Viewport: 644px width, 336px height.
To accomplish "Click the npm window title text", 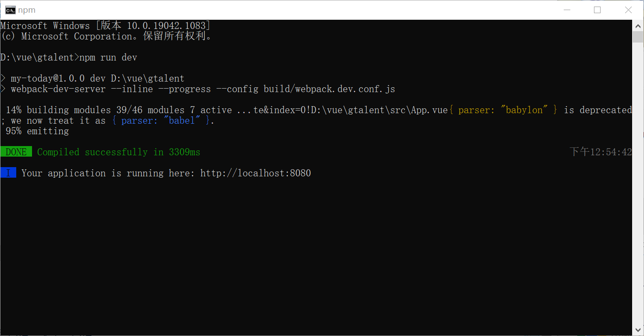I will [x=27, y=10].
